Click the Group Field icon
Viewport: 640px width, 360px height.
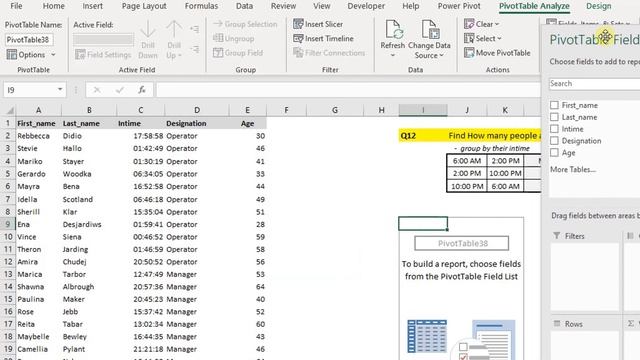pos(218,53)
